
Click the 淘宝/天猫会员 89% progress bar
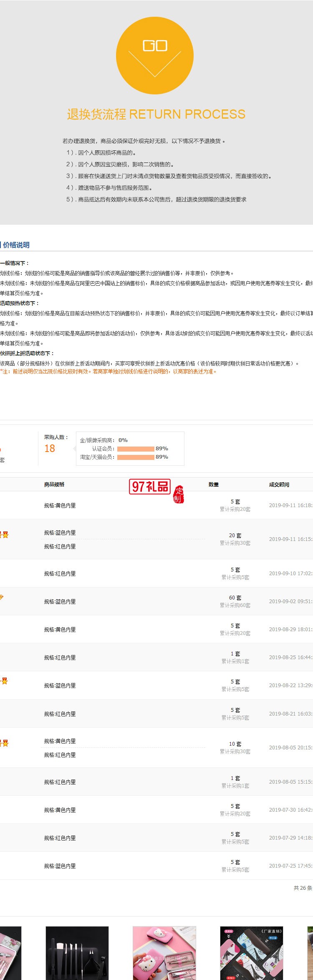(136, 457)
